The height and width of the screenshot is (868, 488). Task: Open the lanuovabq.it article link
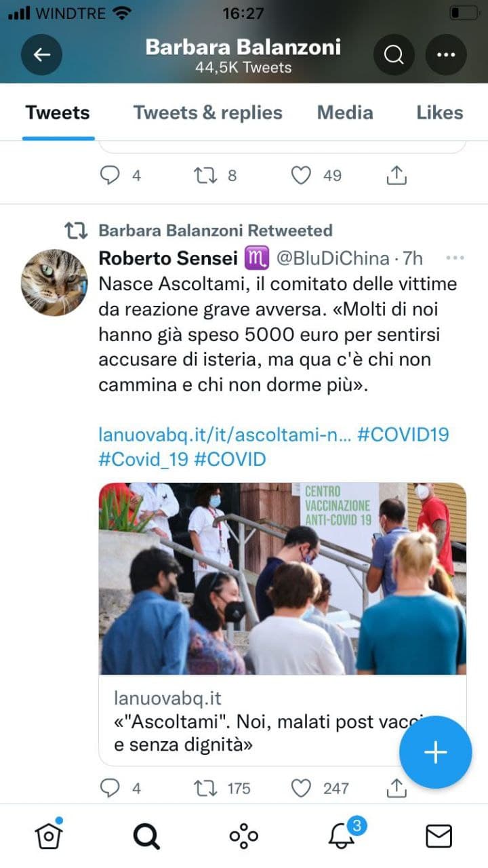point(225,434)
